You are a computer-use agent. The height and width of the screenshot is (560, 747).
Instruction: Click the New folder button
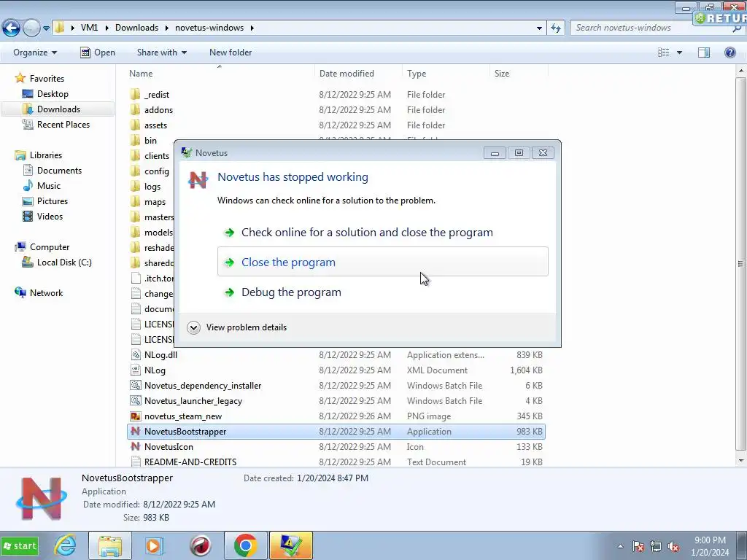point(231,52)
